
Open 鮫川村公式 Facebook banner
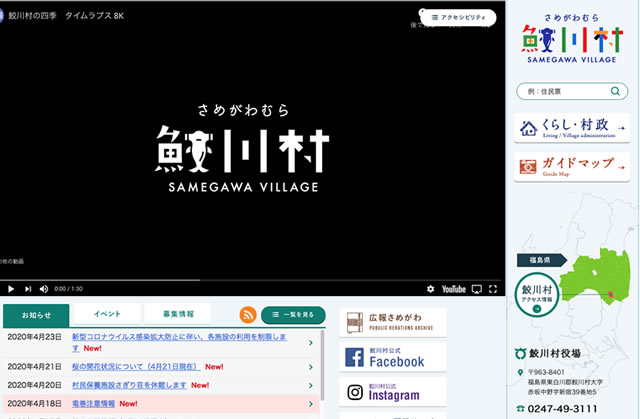tap(393, 357)
